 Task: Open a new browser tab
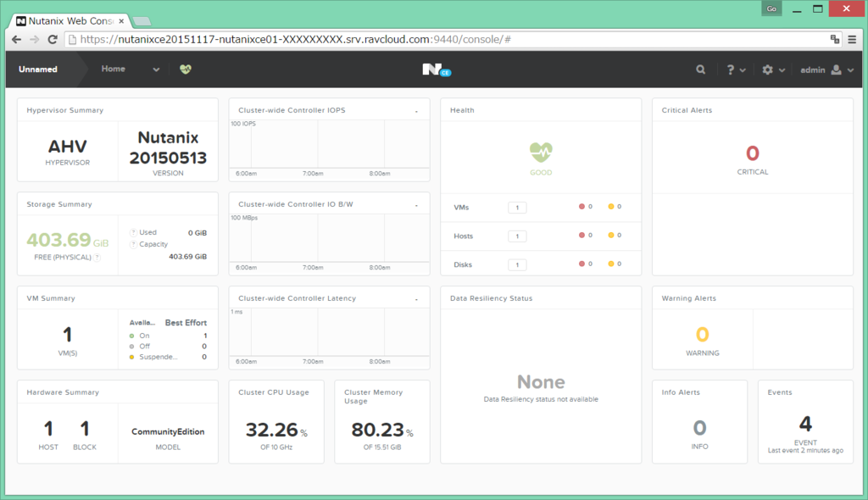coord(142,21)
